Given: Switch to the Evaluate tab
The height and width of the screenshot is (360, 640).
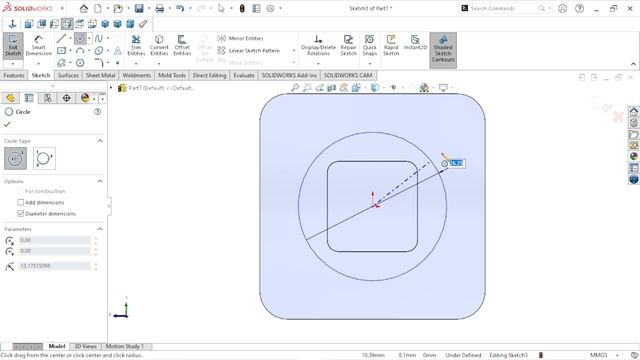Looking at the screenshot, I should tap(244, 76).
